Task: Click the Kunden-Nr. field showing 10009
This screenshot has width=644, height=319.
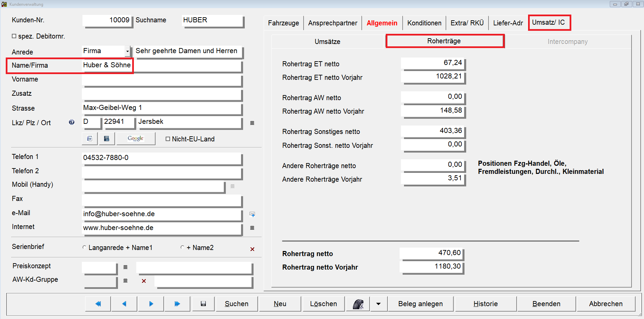Action: [106, 20]
